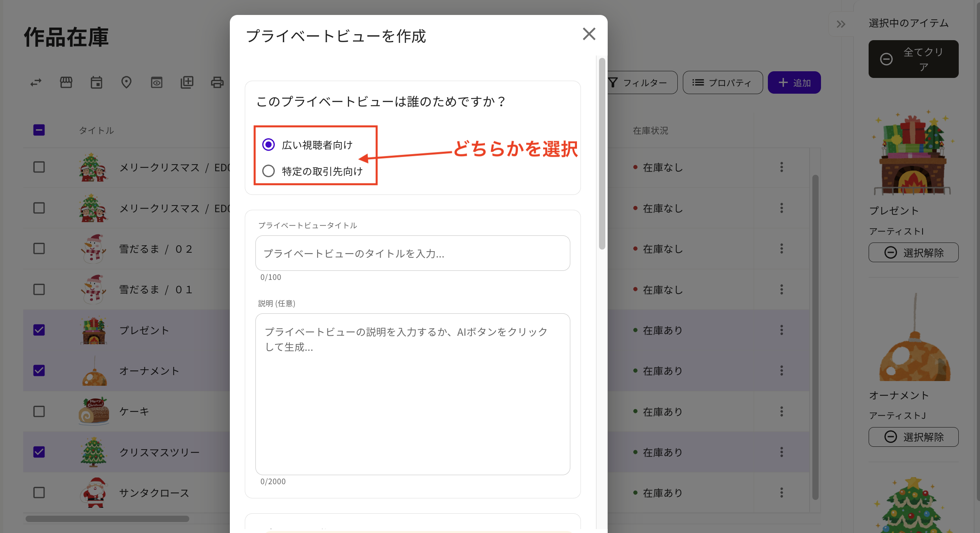Click 選択解除 under オーナメント
The height and width of the screenshot is (533, 980).
[913, 437]
